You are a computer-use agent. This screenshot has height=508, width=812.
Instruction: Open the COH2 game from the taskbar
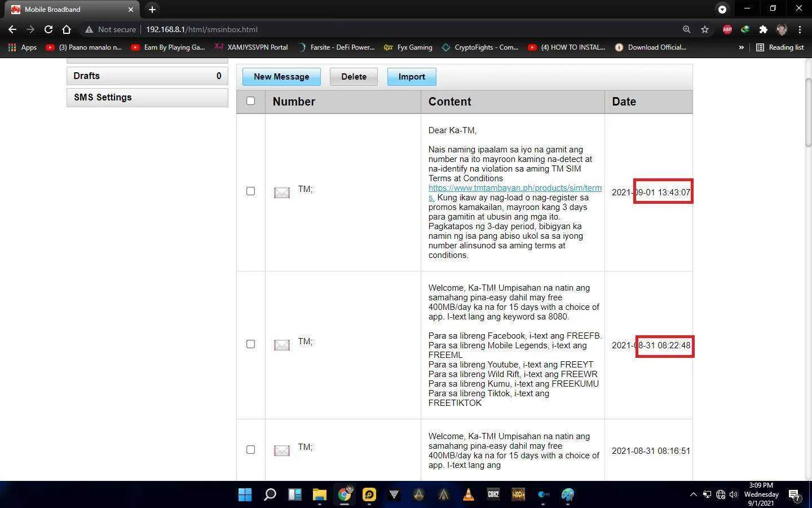point(493,495)
